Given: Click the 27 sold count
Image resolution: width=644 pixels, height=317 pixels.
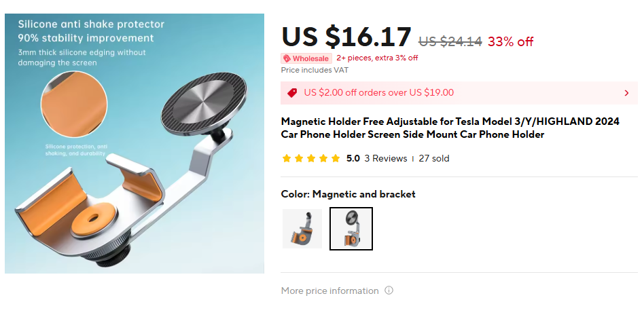Looking at the screenshot, I should (x=434, y=159).
